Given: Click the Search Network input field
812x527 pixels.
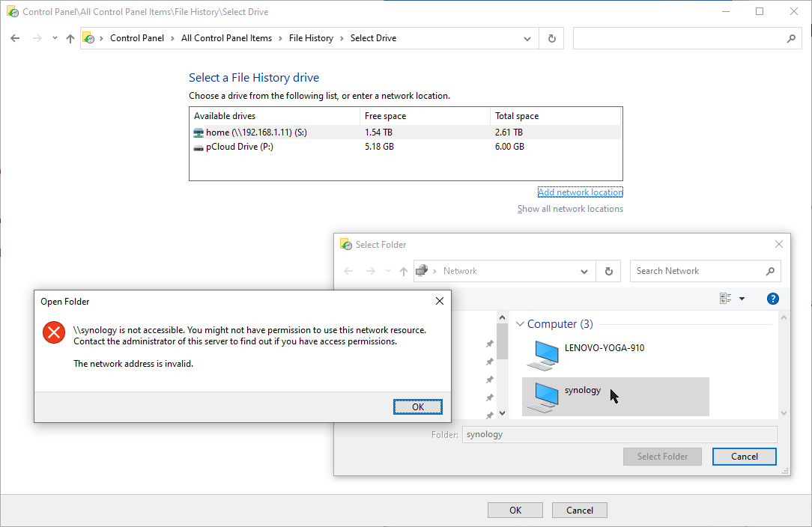Looking at the screenshot, I should (x=697, y=271).
